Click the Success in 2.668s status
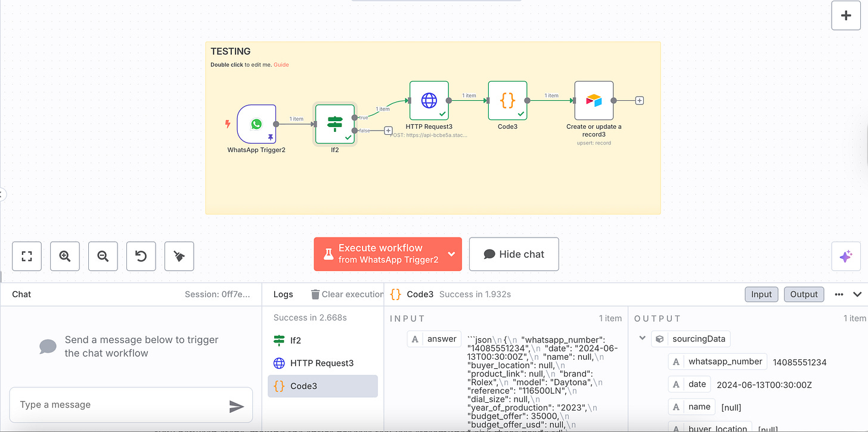 310,317
